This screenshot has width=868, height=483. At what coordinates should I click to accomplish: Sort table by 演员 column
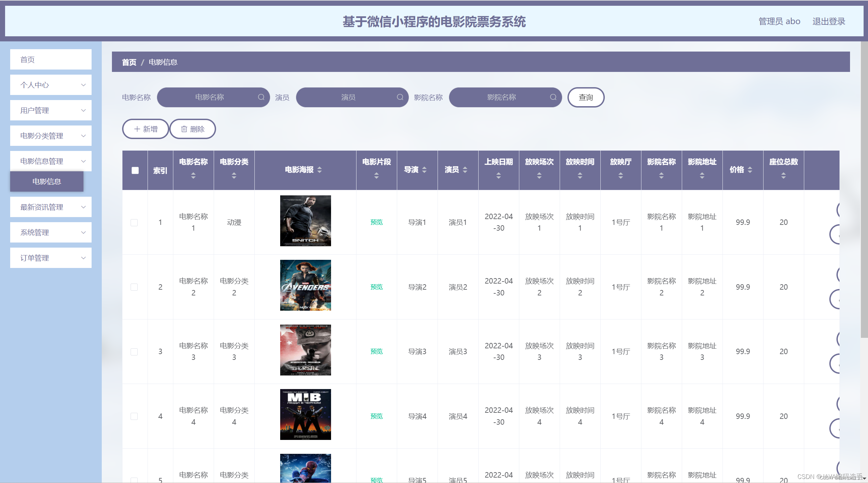tap(465, 170)
